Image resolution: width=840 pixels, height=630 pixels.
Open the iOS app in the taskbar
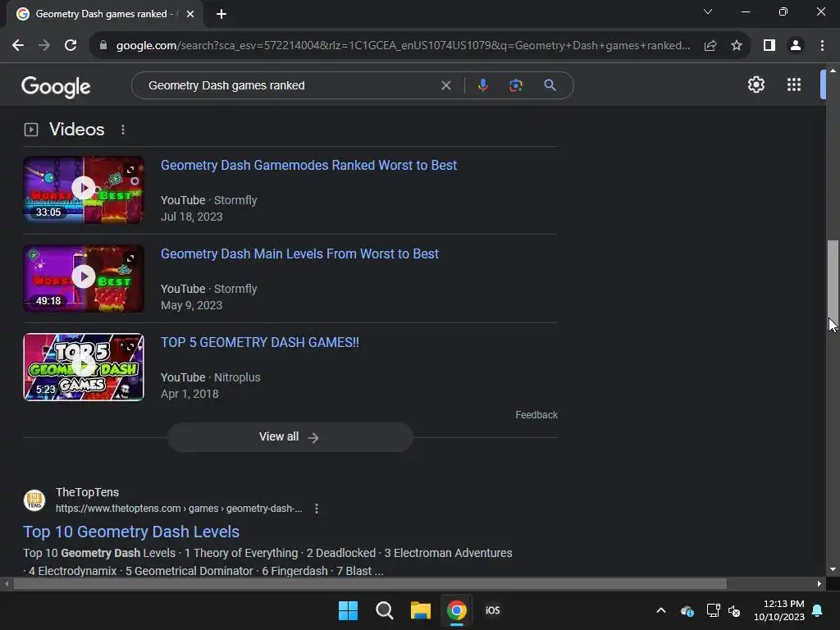(493, 610)
